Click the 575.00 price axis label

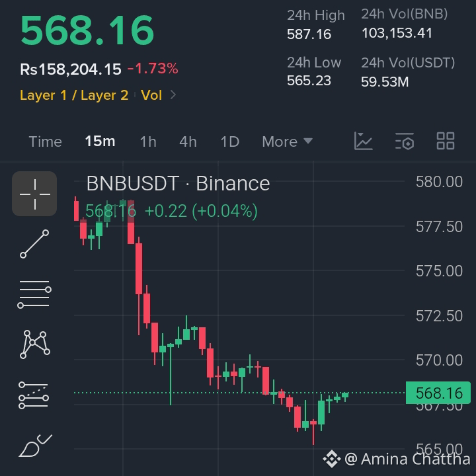tap(439, 271)
